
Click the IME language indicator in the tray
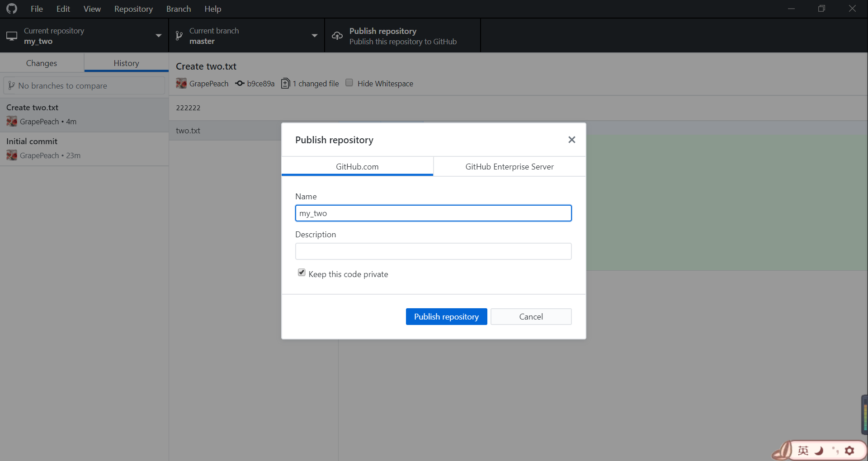pos(803,451)
